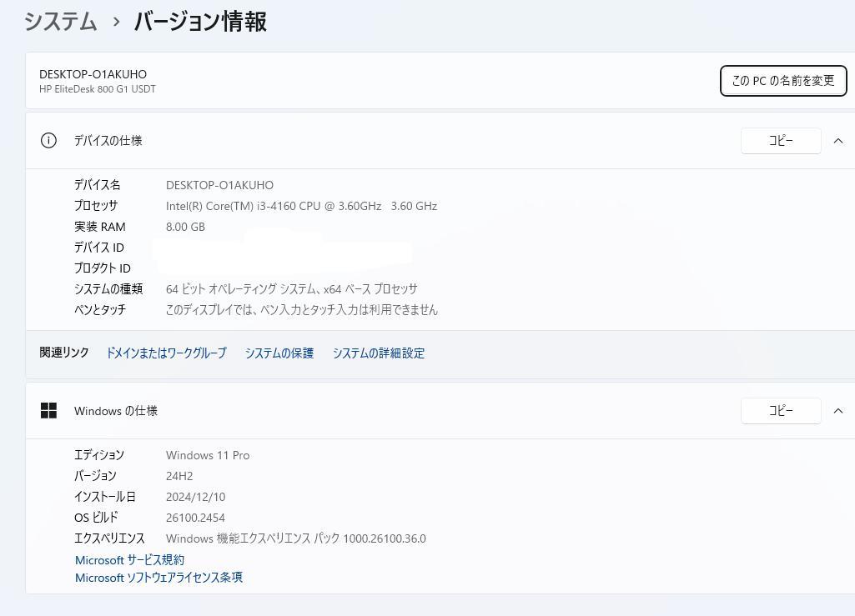
Task: Click the info icon beside デバイスの仕様
Action: (48, 141)
